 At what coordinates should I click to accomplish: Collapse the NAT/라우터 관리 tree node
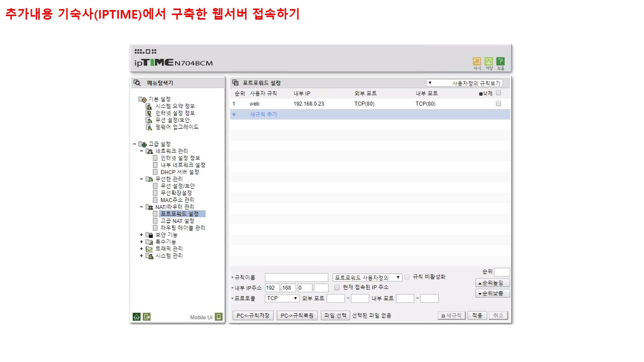point(141,207)
